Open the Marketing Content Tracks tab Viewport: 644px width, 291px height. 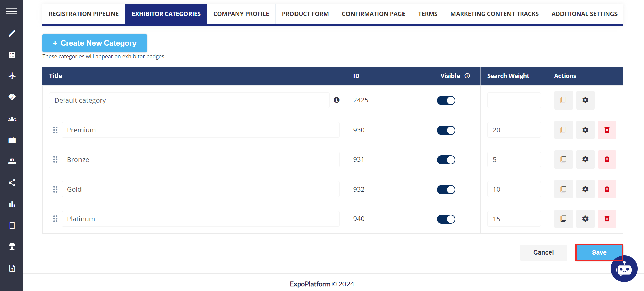[494, 14]
